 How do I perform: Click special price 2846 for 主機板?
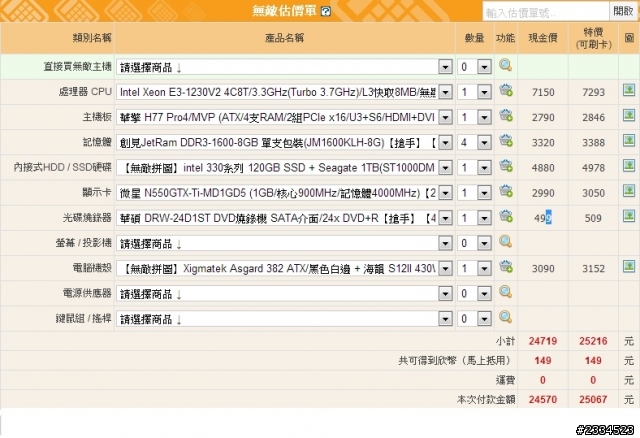point(593,118)
